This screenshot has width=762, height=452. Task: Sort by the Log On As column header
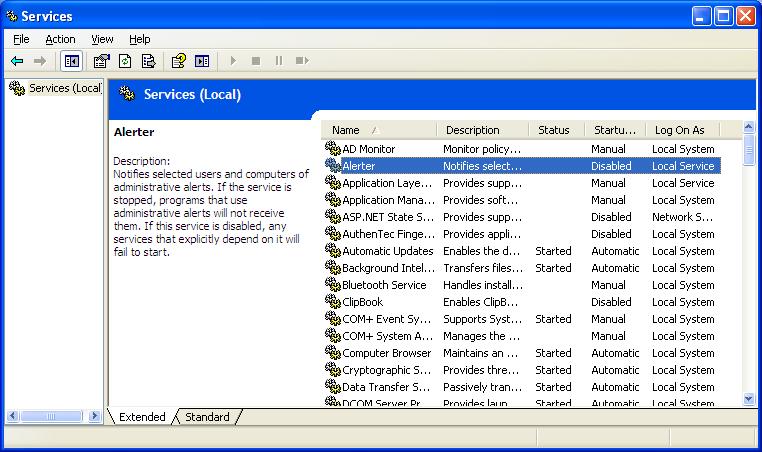click(683, 130)
